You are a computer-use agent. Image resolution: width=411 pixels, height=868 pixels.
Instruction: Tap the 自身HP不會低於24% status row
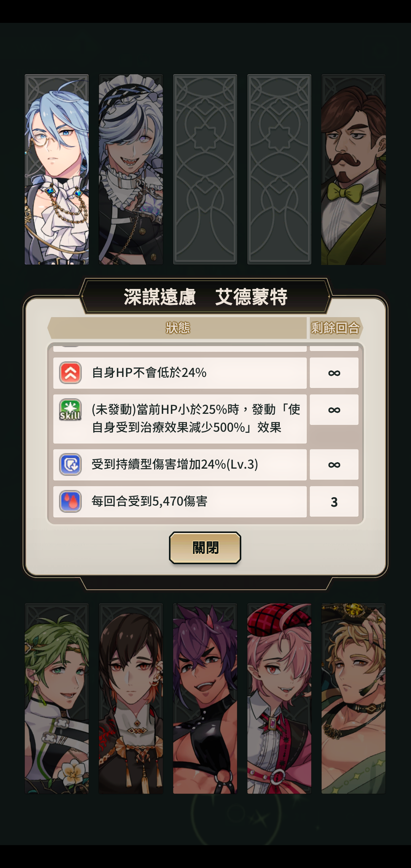180,373
